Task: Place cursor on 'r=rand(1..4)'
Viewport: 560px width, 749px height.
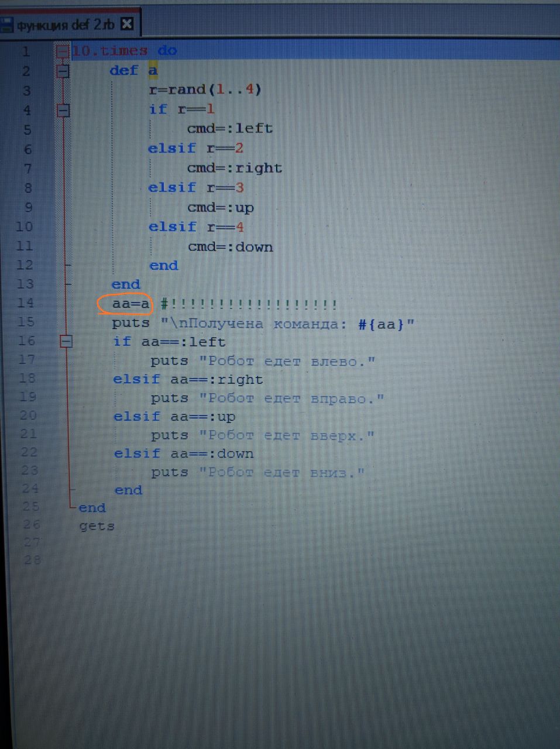Action: point(205,90)
